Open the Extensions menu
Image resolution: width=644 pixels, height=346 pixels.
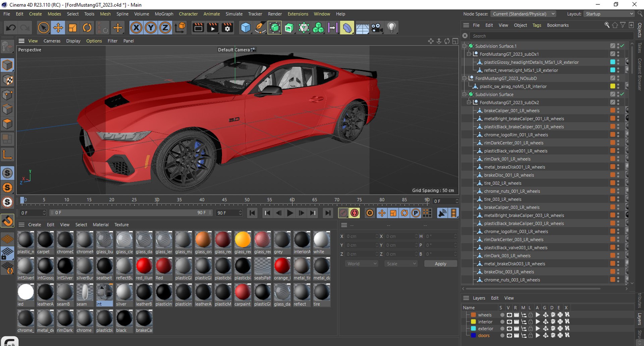(298, 14)
